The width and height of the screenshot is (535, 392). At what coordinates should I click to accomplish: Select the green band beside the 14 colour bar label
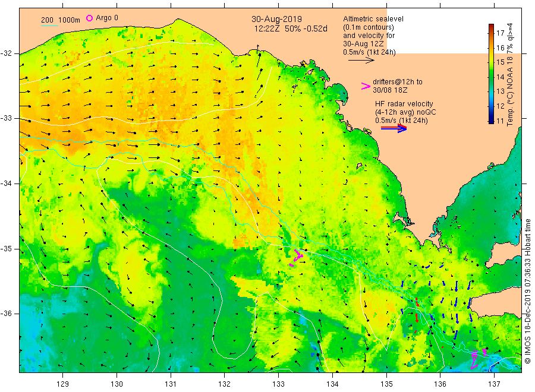491,77
